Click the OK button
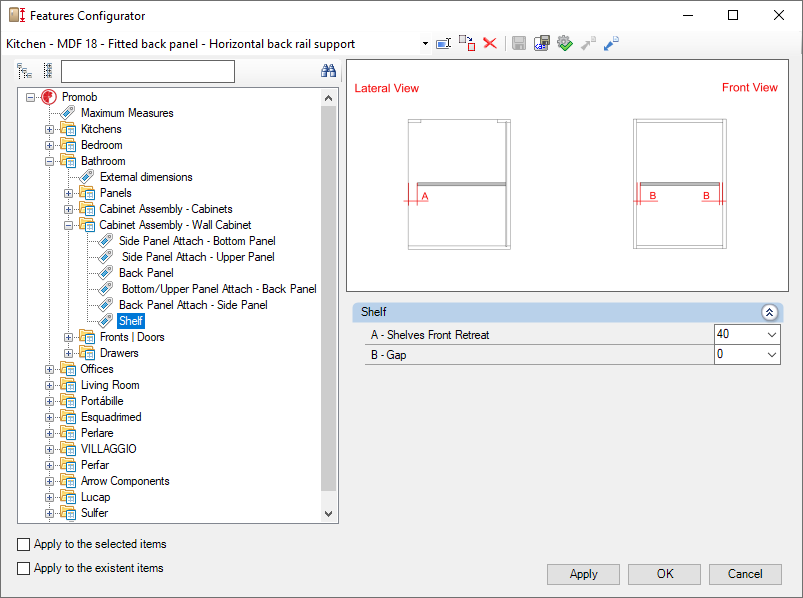Image resolution: width=803 pixels, height=598 pixels. point(664,574)
